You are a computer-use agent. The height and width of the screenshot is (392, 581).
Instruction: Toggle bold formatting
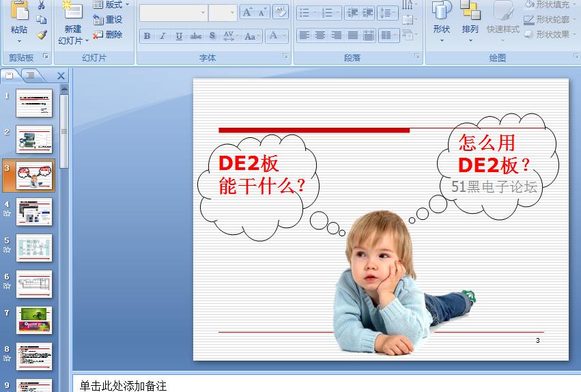tap(147, 36)
